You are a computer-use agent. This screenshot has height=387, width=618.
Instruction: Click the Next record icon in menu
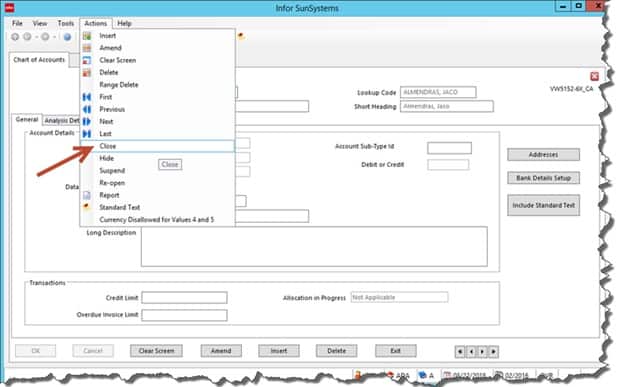(x=87, y=121)
